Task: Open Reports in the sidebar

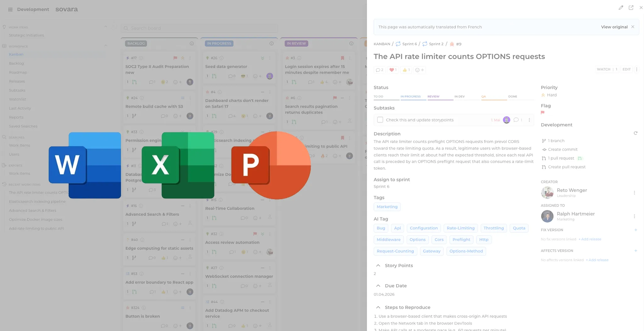Action: point(16,117)
